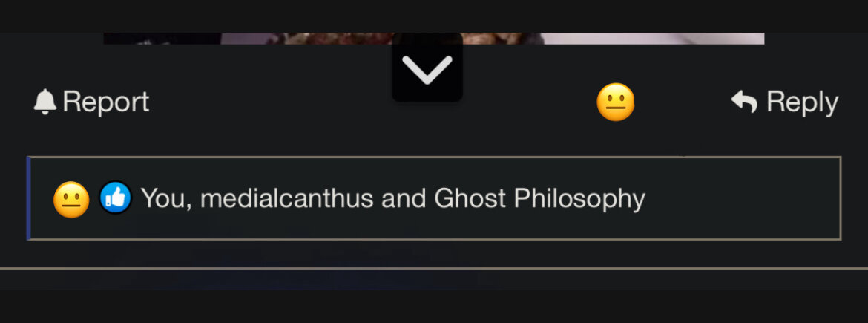The image size is (868, 323).
Task: Click the Report text label
Action: coord(106,102)
